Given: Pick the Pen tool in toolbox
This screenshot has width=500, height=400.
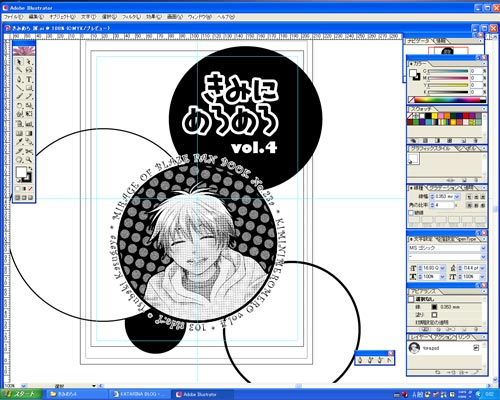Looking at the screenshot, I should coord(19,79).
